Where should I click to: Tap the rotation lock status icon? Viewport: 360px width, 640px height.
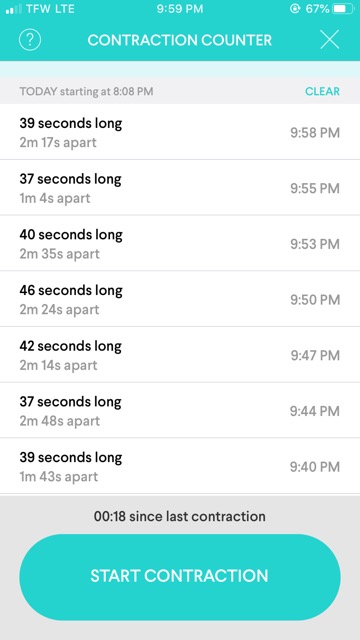click(295, 9)
